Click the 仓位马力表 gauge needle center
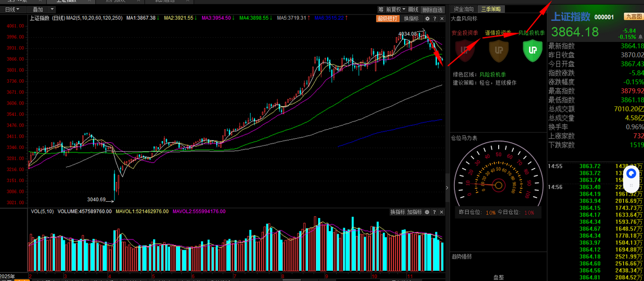 (499, 185)
